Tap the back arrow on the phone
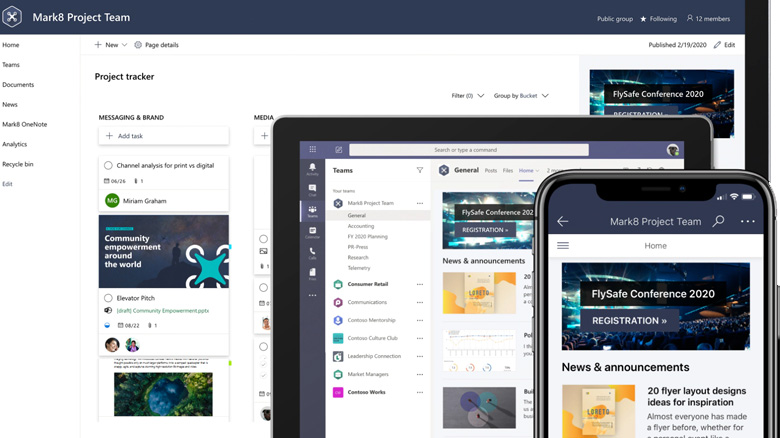Viewport: 780px width, 438px height. (563, 221)
